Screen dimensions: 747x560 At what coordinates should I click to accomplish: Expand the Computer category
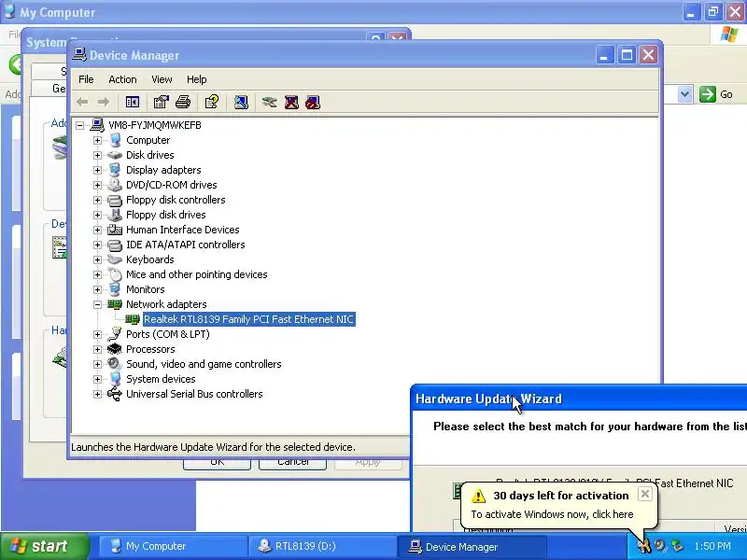point(98,140)
